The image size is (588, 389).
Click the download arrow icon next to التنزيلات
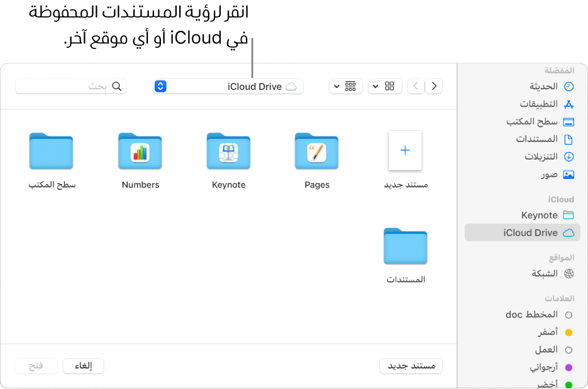[x=569, y=156]
